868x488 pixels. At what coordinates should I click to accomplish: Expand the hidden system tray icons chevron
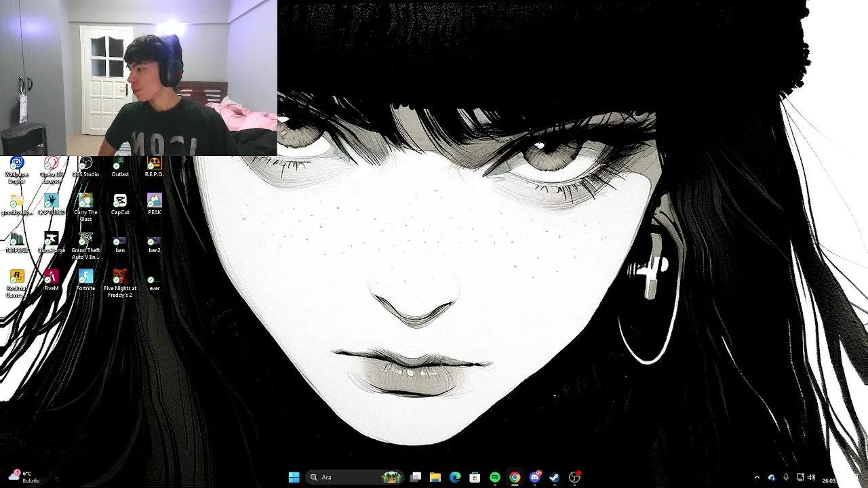coord(757,478)
